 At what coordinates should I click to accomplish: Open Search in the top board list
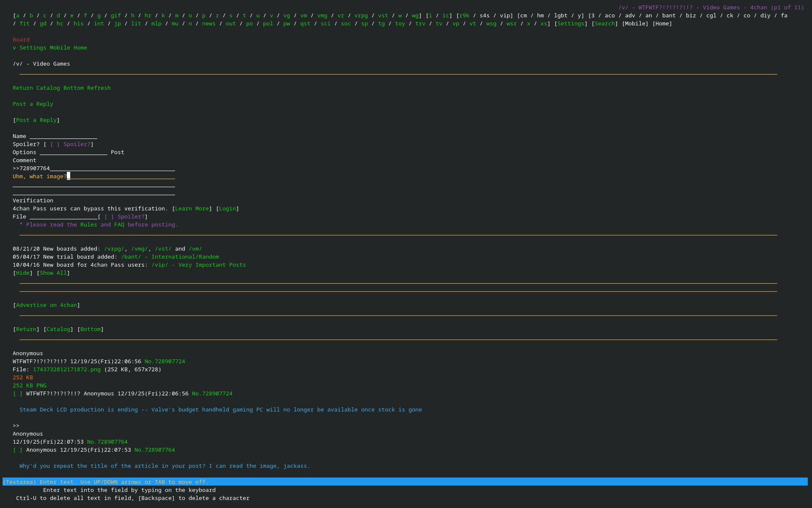coord(605,24)
